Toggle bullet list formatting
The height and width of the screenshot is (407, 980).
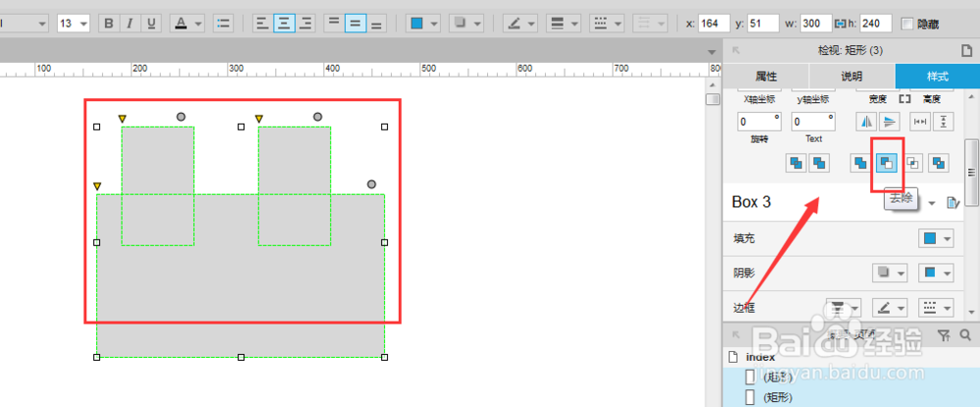pos(223,24)
